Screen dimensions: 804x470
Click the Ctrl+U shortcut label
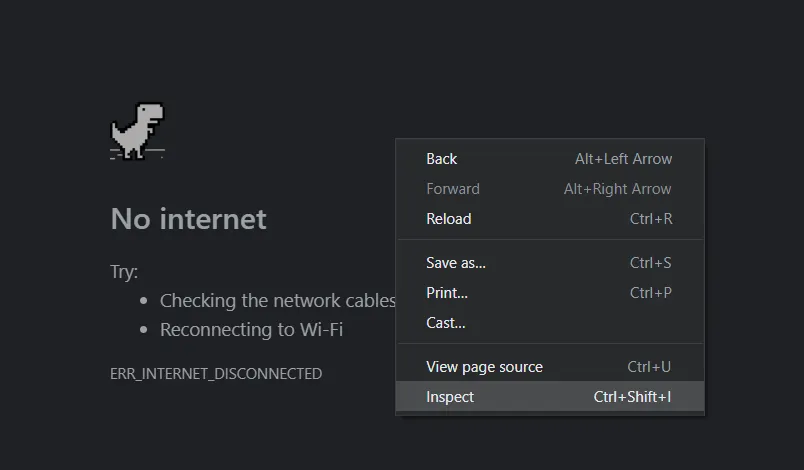click(x=649, y=367)
